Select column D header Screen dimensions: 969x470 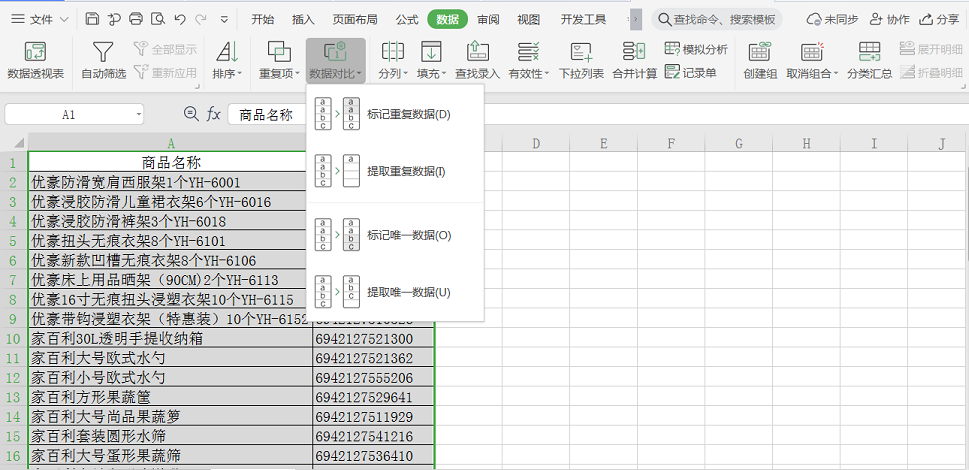pyautogui.click(x=536, y=143)
